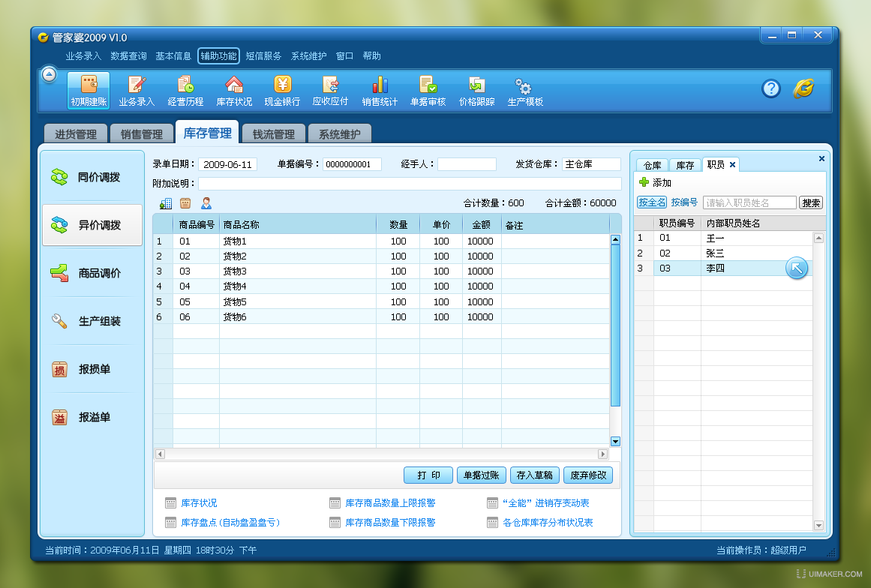The width and height of the screenshot is (871, 588).
Task: Switch to the 仓库 tab in right panel
Action: click(x=651, y=163)
